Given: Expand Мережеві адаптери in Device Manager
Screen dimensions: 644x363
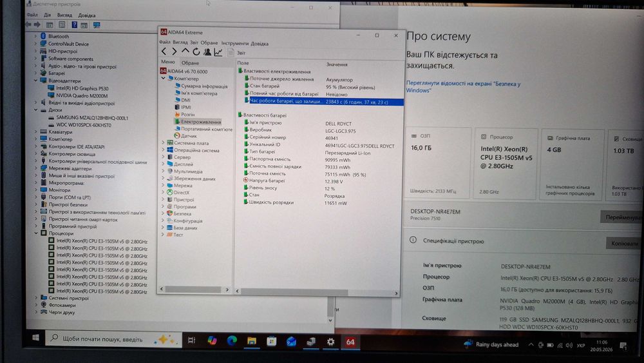Looking at the screenshot, I should tap(35, 168).
